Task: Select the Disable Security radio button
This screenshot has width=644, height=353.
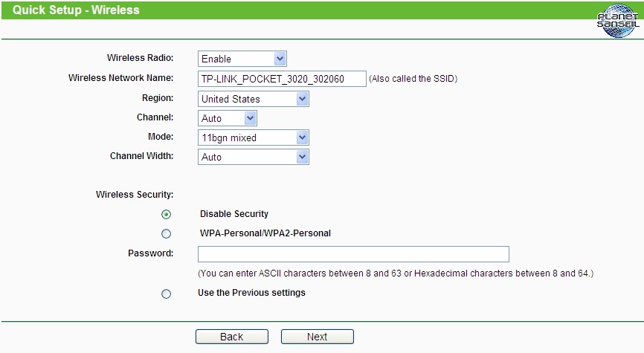Action: (166, 215)
